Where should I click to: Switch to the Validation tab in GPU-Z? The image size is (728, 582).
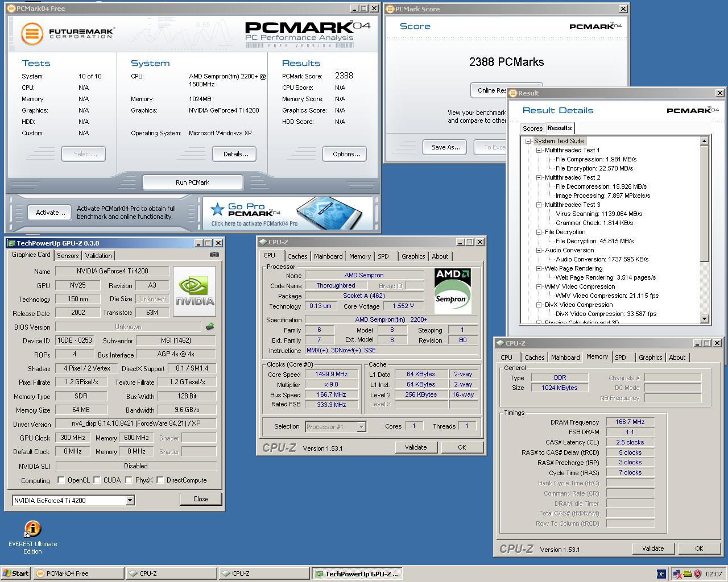tap(98, 256)
